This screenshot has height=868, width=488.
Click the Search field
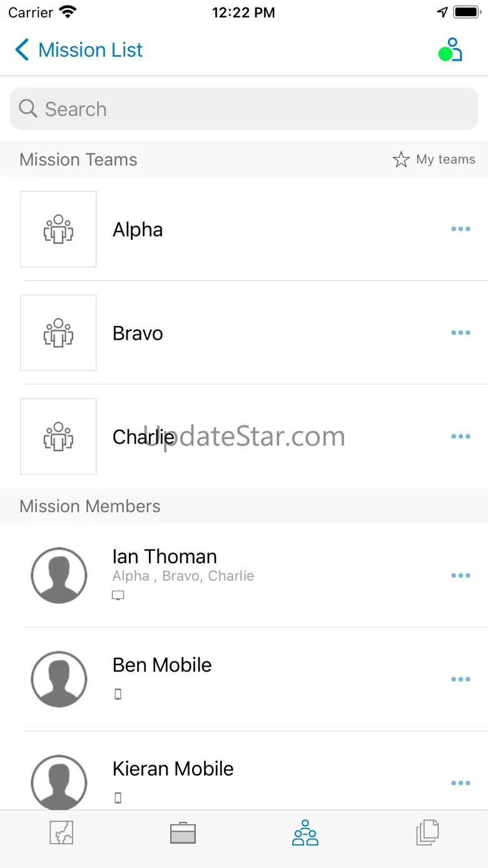coord(244,109)
